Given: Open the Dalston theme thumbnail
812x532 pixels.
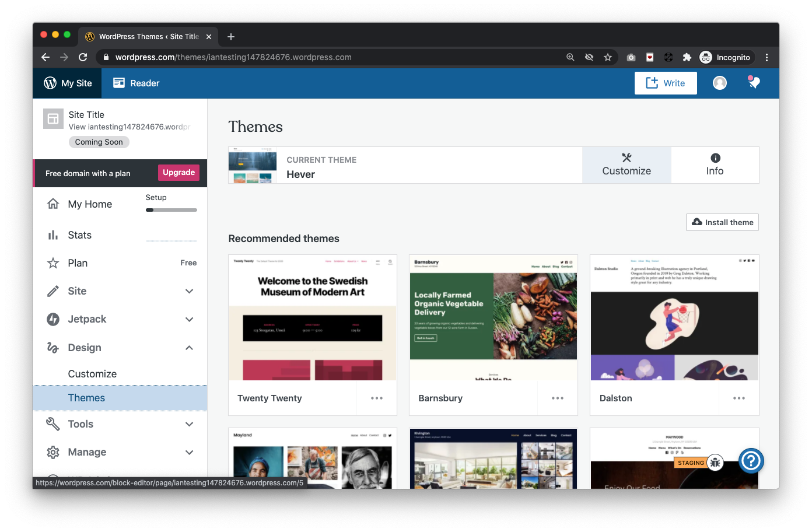Looking at the screenshot, I should [x=674, y=318].
